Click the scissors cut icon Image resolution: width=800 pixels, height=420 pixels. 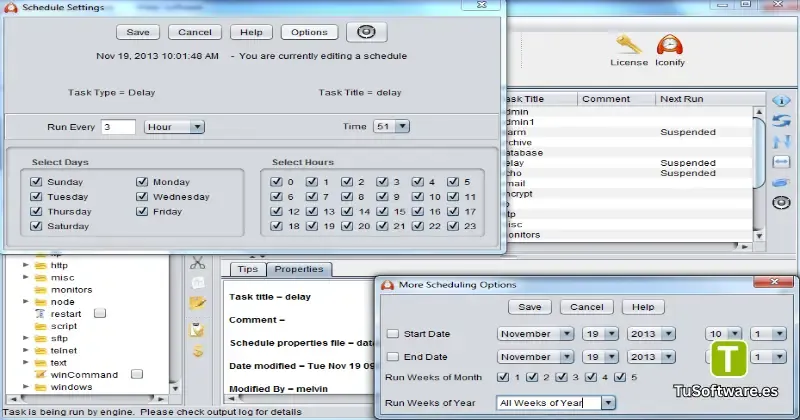tap(197, 262)
